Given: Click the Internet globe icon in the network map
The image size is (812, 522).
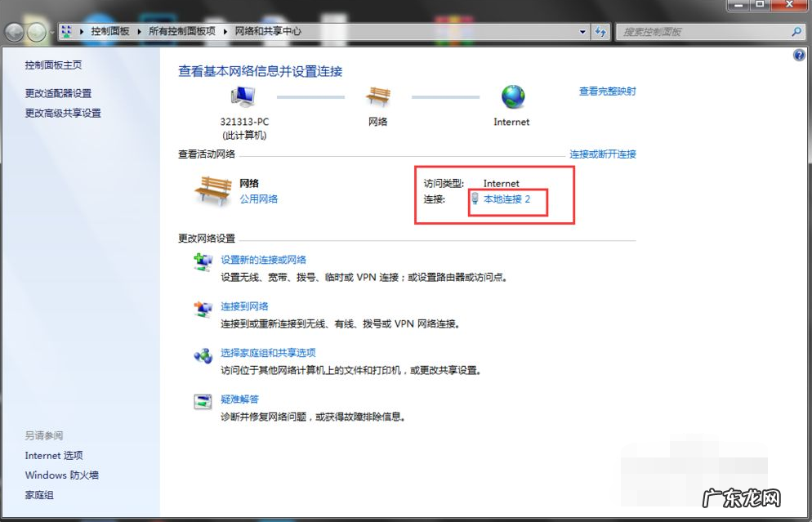Looking at the screenshot, I should pyautogui.click(x=511, y=96).
